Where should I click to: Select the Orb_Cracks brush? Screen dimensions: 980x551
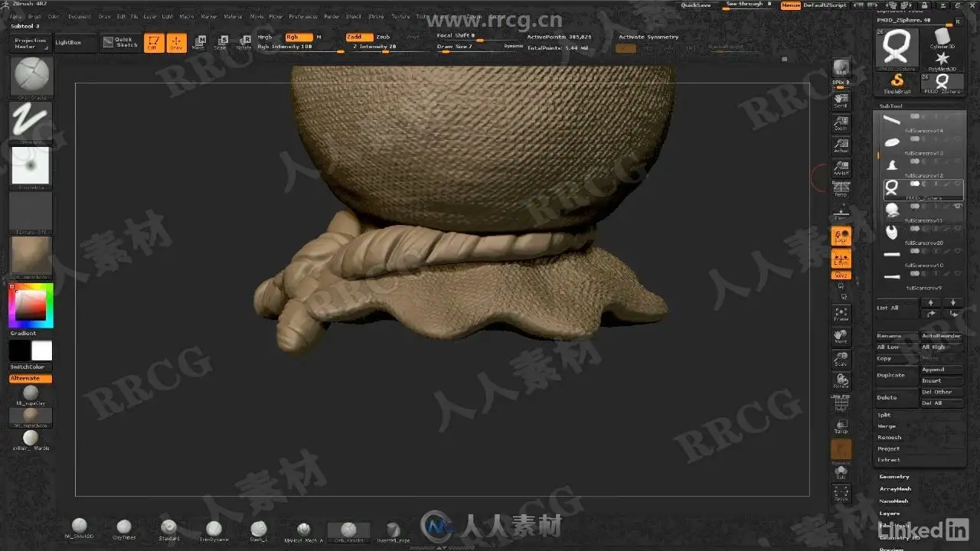[x=348, y=531]
